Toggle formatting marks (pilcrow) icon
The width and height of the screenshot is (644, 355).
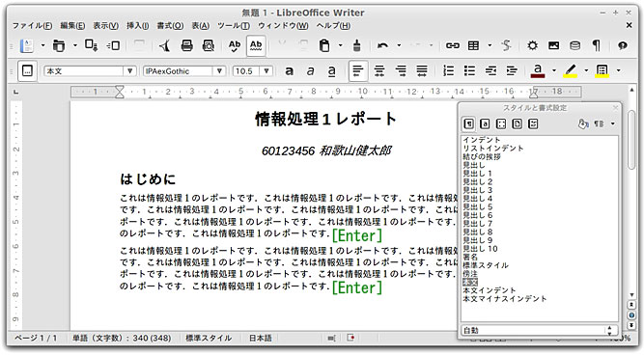(x=597, y=45)
